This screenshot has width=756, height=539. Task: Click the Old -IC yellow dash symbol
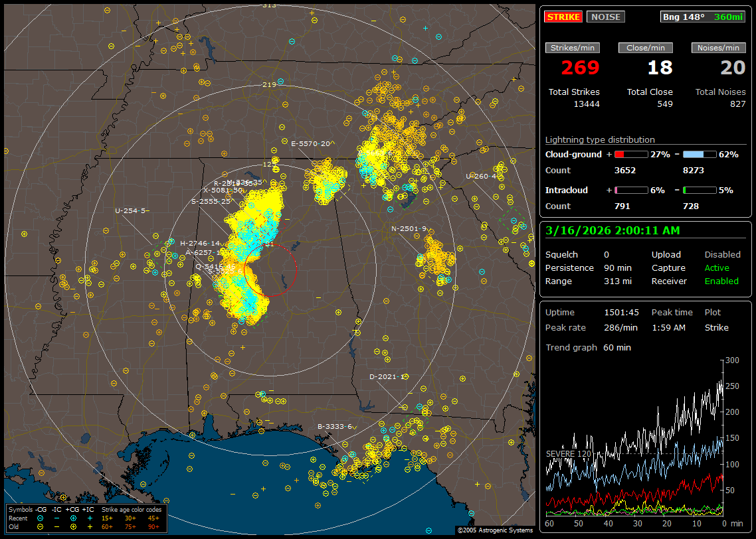[56, 526]
